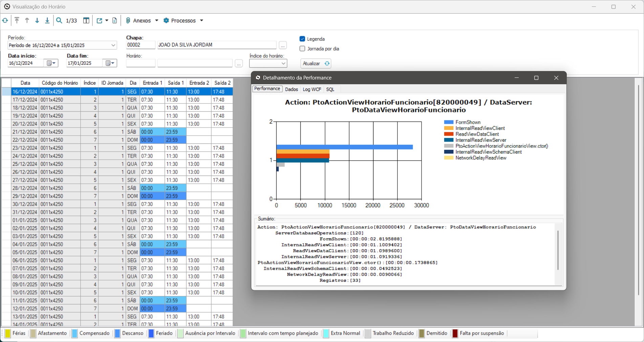Click the Data fim date field 17/01/2025

(85, 63)
